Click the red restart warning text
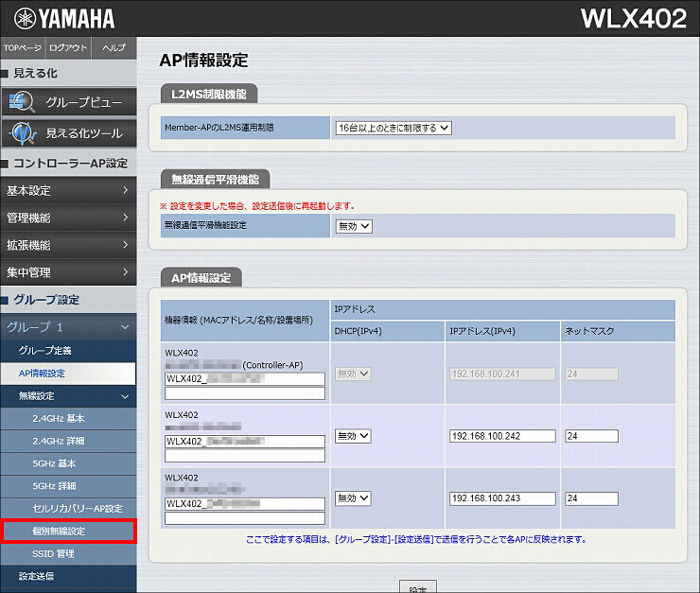 click(257, 206)
